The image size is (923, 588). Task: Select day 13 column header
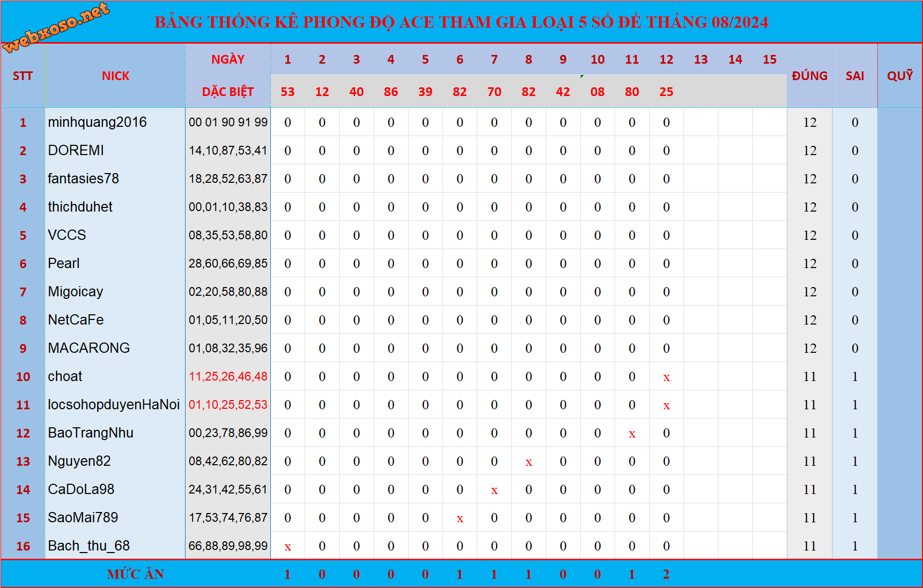701,60
